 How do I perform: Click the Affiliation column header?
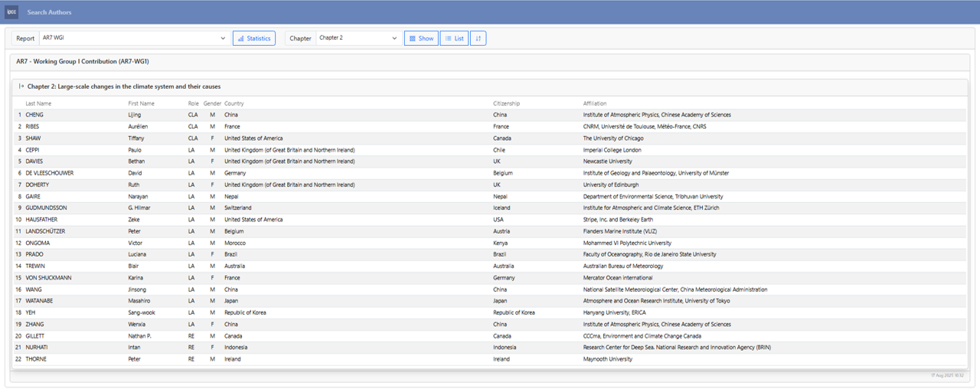pos(594,103)
